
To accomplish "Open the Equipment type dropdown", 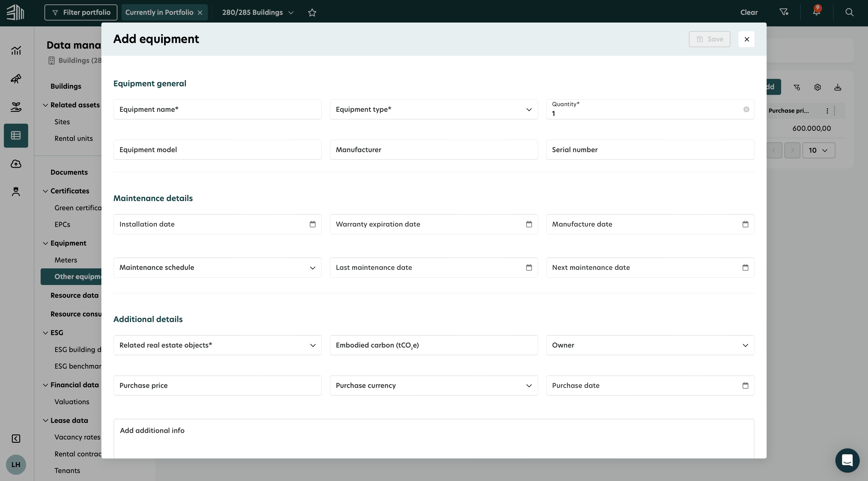I will click(x=433, y=109).
